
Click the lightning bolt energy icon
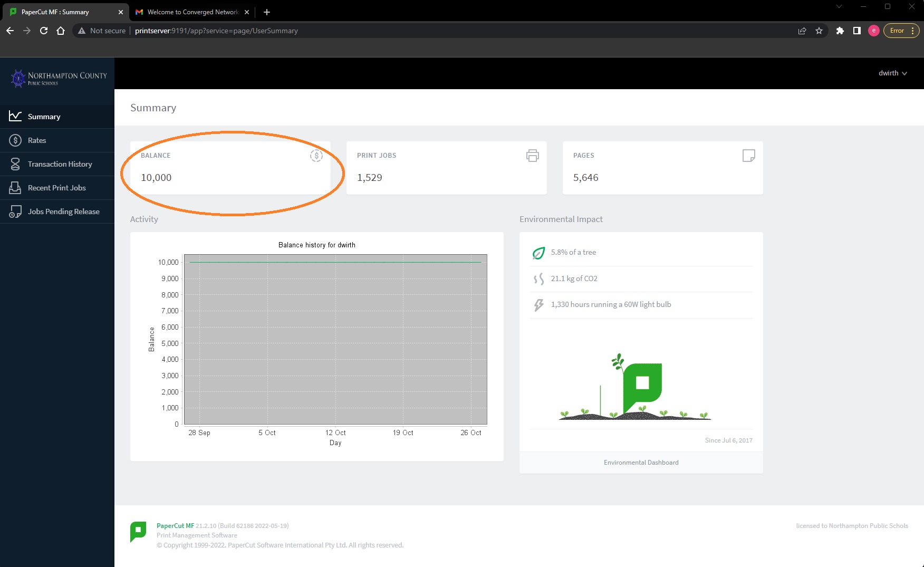click(x=538, y=305)
